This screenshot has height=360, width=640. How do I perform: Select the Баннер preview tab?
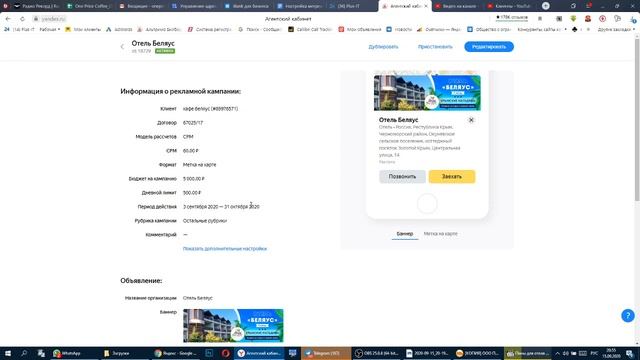click(x=404, y=234)
